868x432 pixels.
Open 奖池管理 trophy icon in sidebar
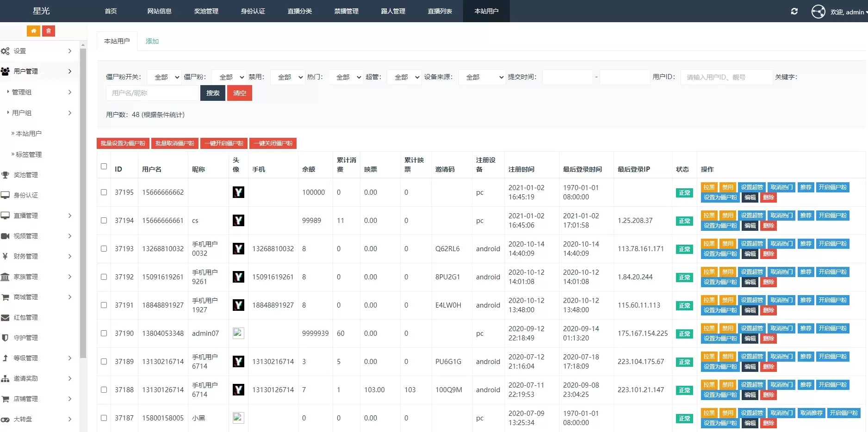click(5, 175)
